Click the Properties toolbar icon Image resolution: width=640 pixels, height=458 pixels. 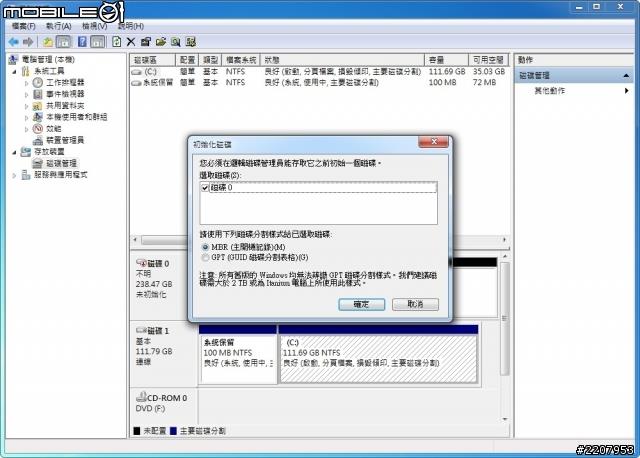pos(146,42)
